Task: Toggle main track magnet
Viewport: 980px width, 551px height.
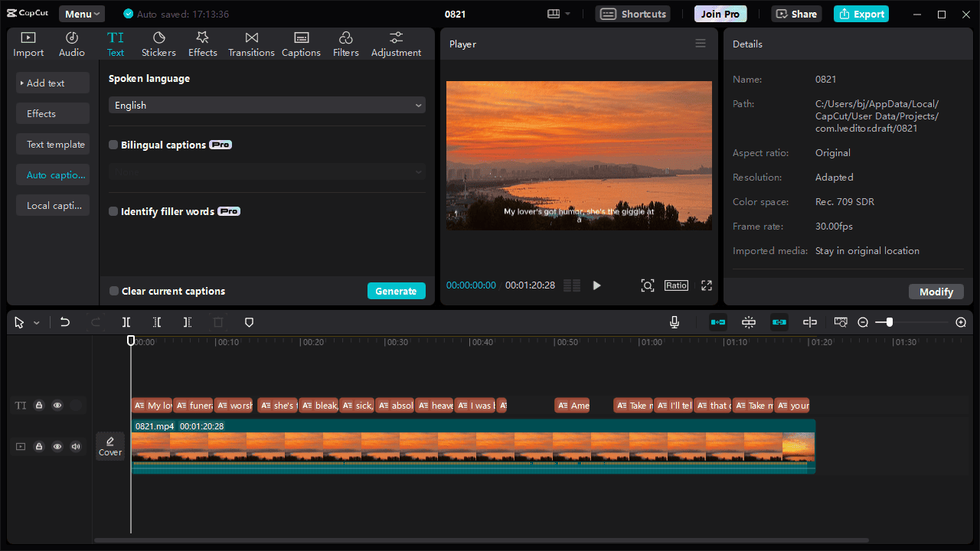Action: [x=718, y=322]
